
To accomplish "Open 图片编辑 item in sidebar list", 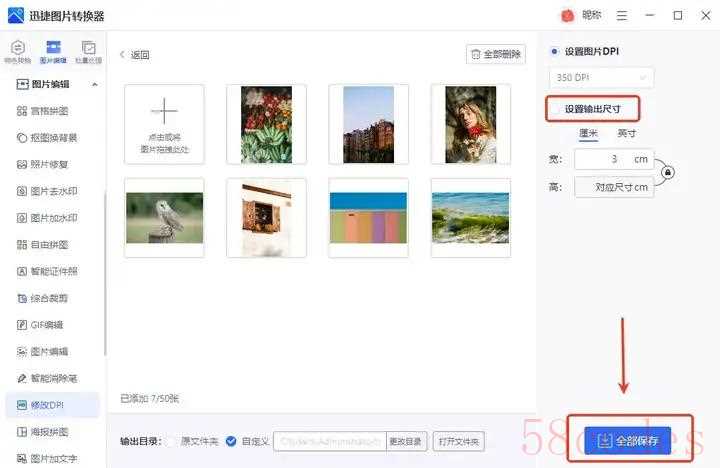I will [x=43, y=352].
